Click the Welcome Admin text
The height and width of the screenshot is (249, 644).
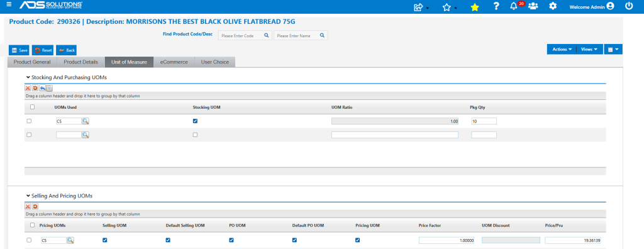click(587, 7)
